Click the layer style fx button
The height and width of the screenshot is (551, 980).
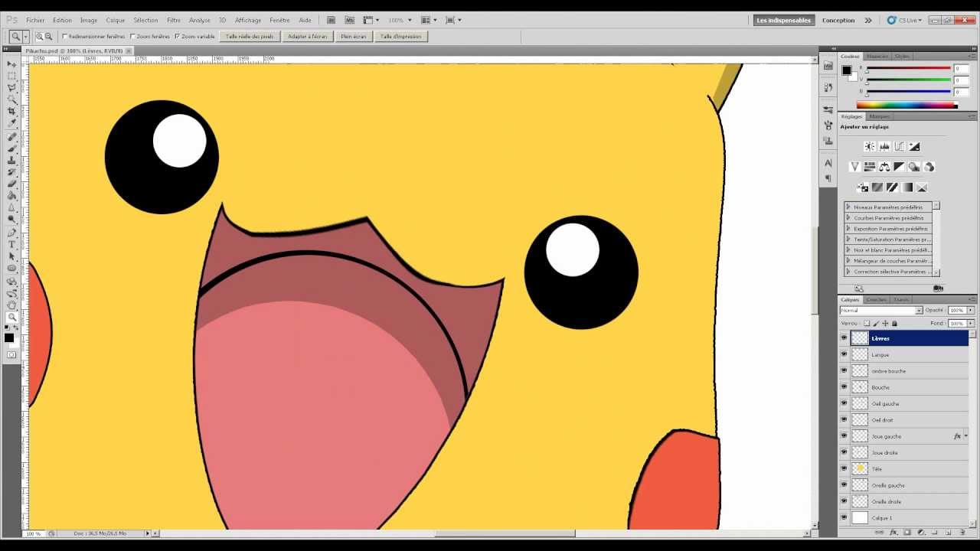pos(893,532)
